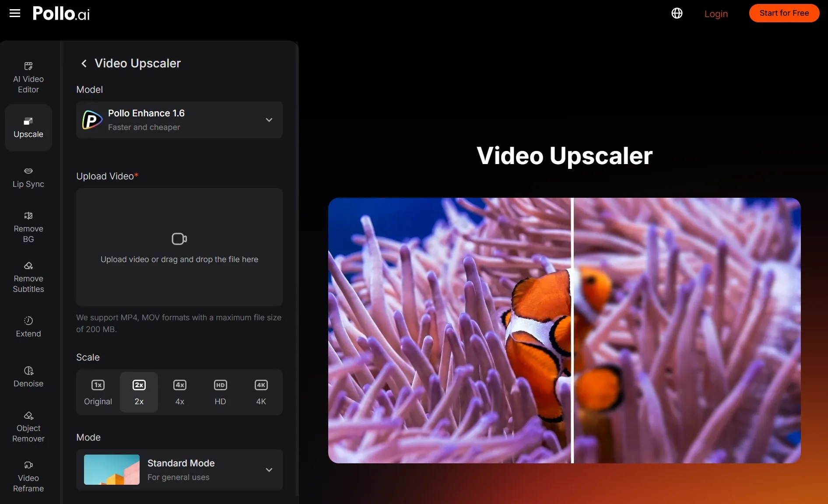This screenshot has width=828, height=504.
Task: Select the 4K scale option
Action: (x=261, y=392)
